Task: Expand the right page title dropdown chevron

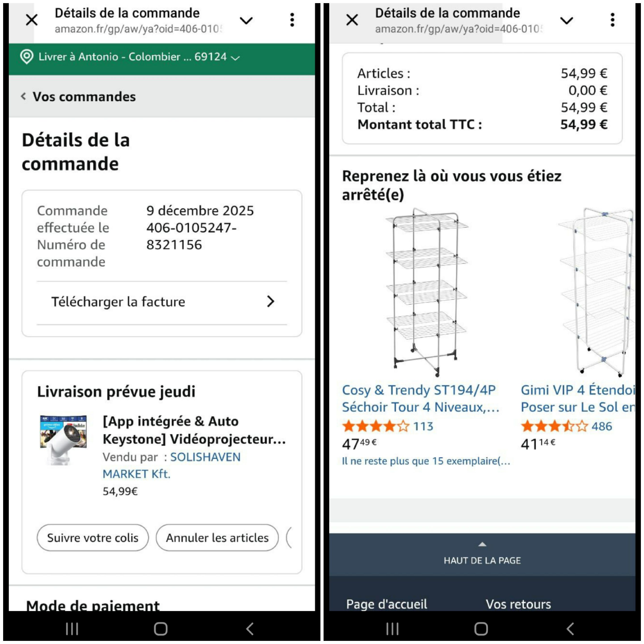Action: (x=567, y=21)
